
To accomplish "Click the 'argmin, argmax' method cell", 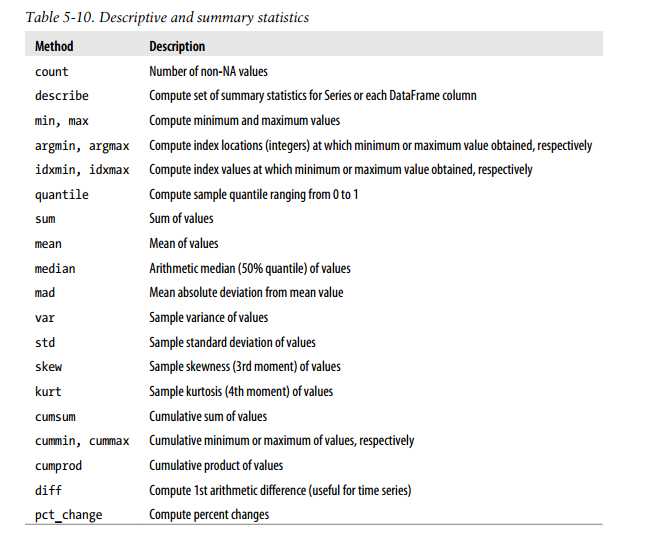I will [x=82, y=145].
